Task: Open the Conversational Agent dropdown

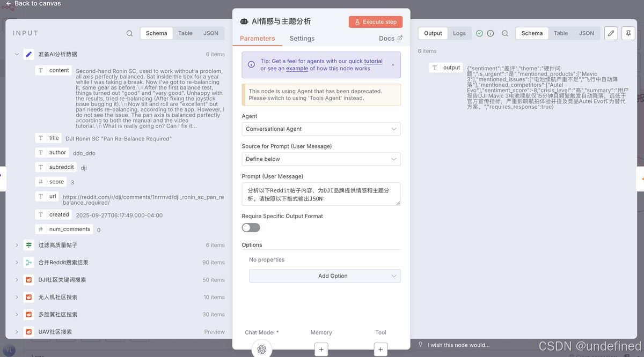Action: tap(321, 129)
